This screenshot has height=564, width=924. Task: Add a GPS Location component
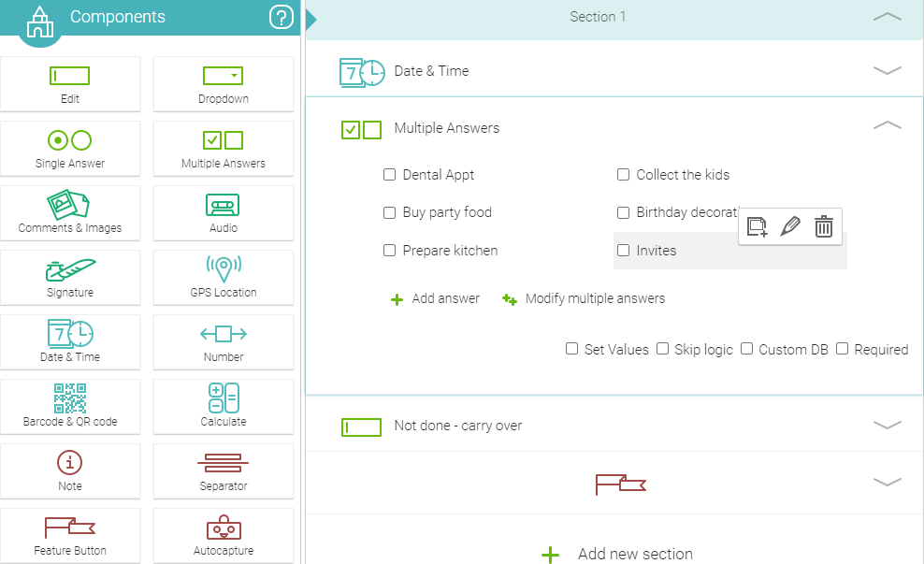pyautogui.click(x=224, y=278)
